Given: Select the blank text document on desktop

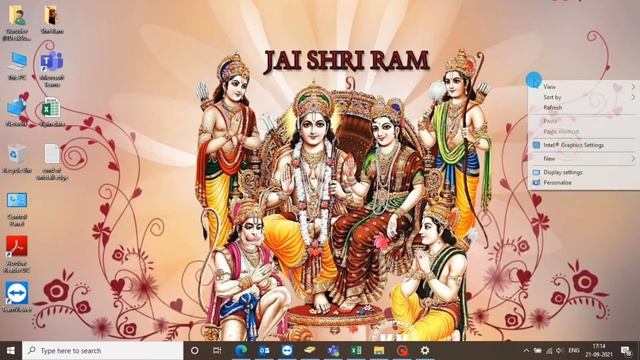Looking at the screenshot, I should (52, 162).
